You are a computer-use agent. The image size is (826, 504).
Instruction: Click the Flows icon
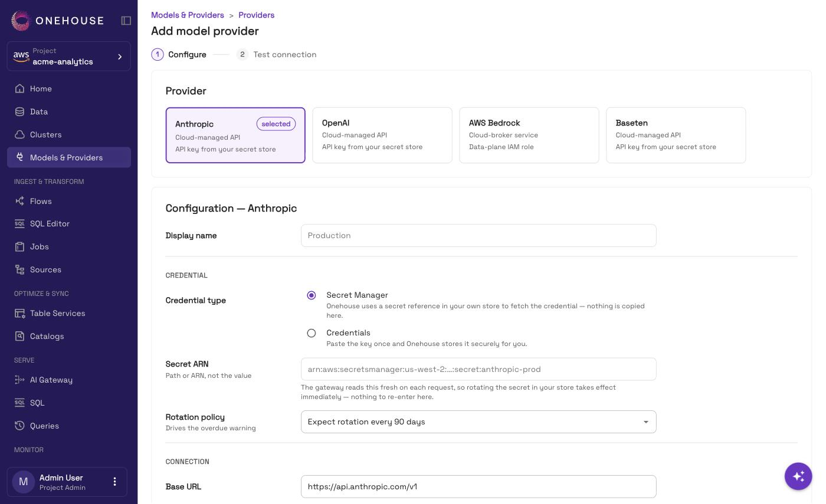(x=19, y=201)
